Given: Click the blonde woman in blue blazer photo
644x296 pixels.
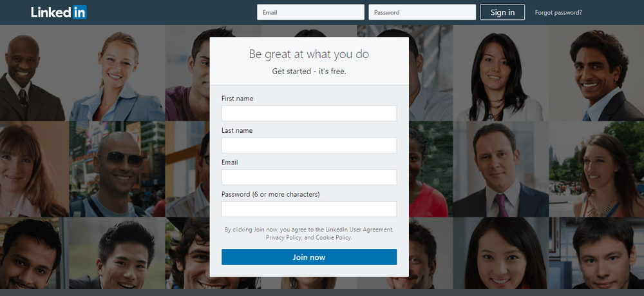Looking at the screenshot, I should pos(117,74).
